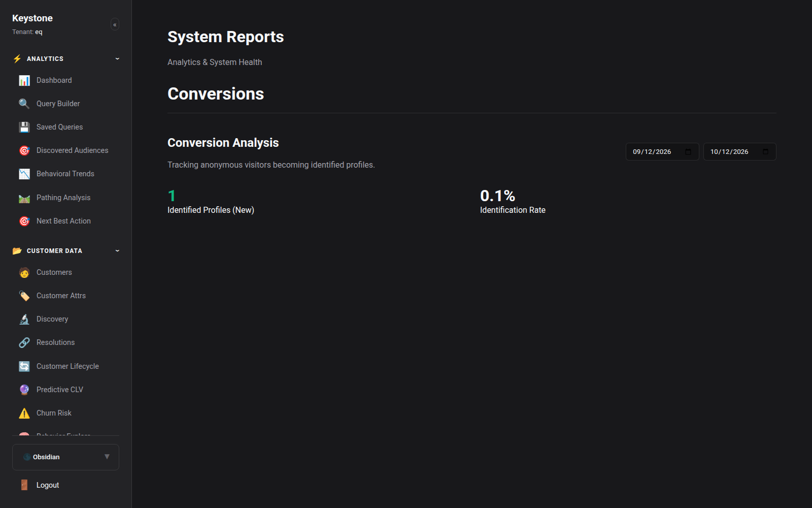Open Next Best Action page
Screen dimensions: 812x508
tap(65, 221)
